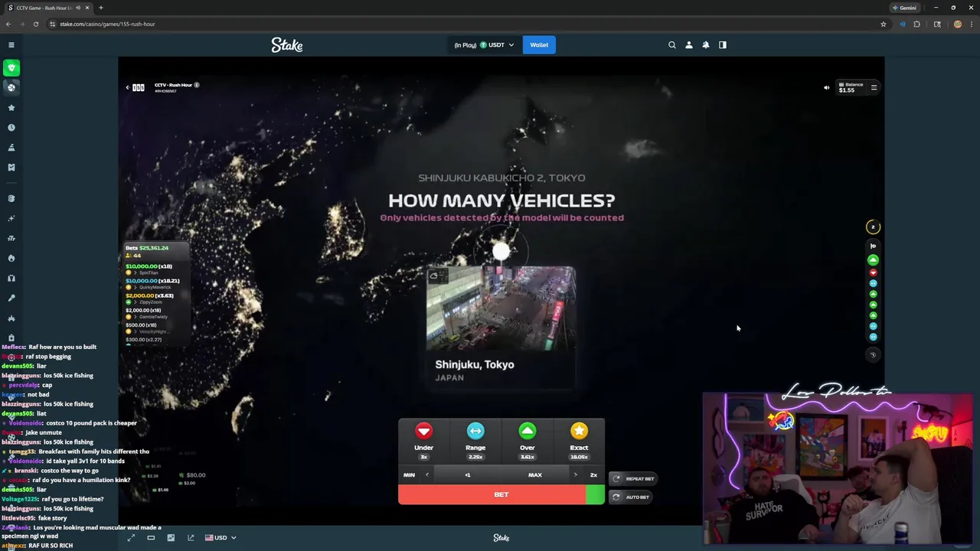
Task: Click the info icon beside CCTV - Rush Hour
Action: pos(197,85)
